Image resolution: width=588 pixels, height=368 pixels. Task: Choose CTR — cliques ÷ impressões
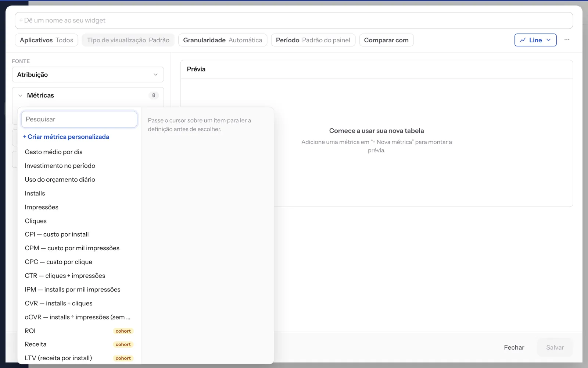coord(79,276)
